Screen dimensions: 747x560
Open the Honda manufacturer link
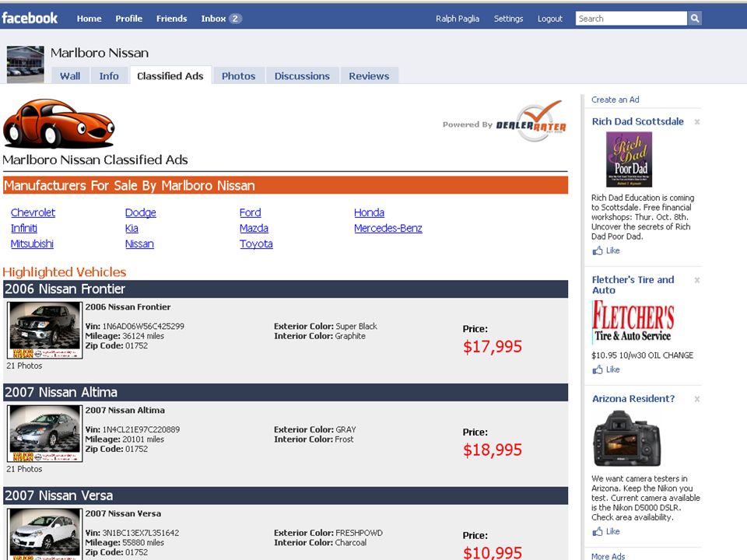(369, 212)
